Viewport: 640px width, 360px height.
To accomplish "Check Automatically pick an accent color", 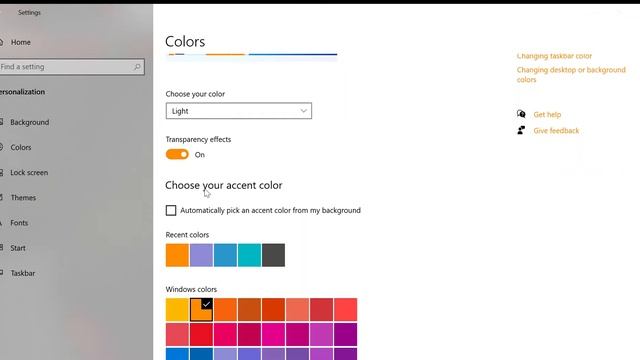I will pyautogui.click(x=171, y=210).
